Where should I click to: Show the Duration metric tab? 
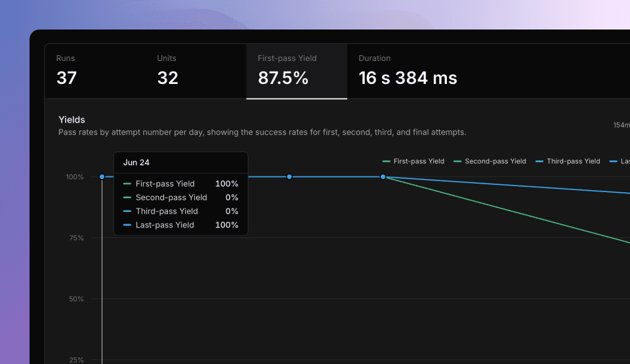point(408,71)
